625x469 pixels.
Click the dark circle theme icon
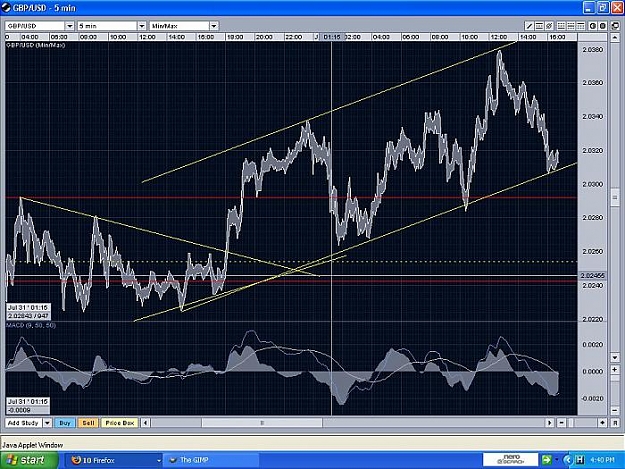(x=603, y=26)
